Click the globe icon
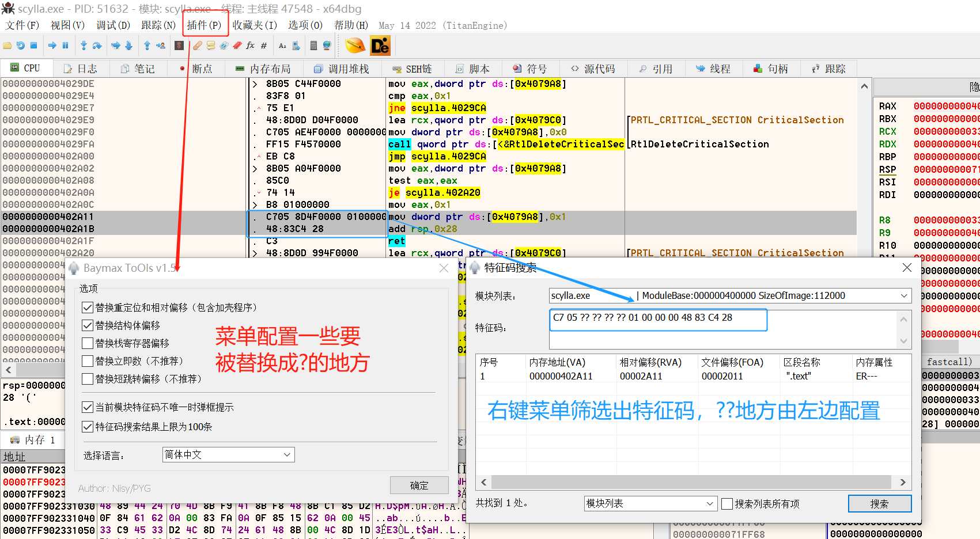 point(327,45)
